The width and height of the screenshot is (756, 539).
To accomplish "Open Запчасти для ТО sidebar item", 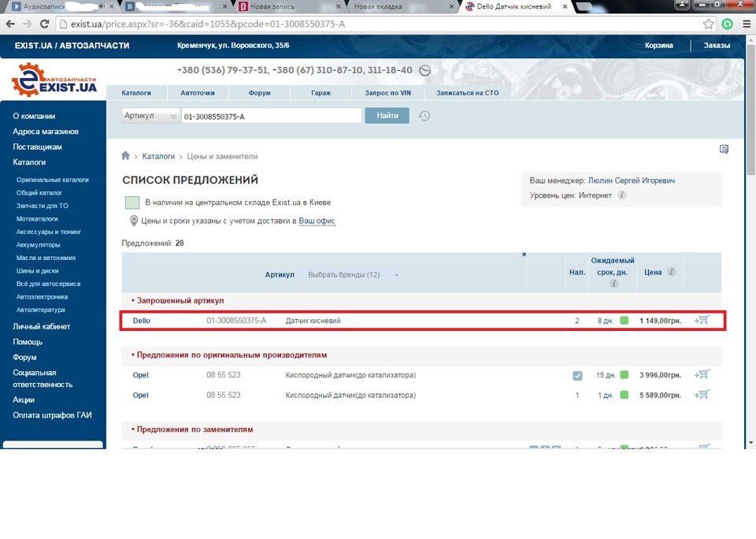I will 42,206.
